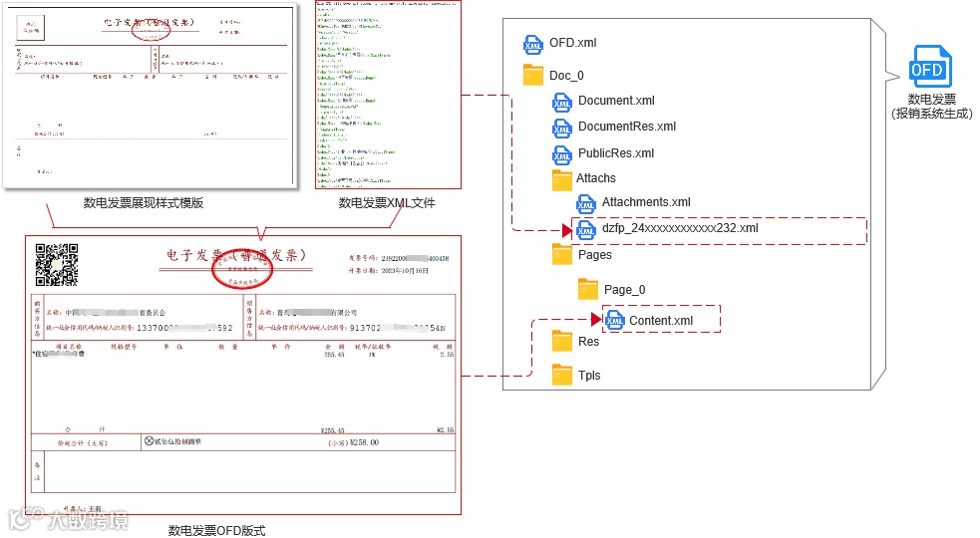The height and width of the screenshot is (538, 980).
Task: Click the Pages folder icon
Action: click(562, 255)
